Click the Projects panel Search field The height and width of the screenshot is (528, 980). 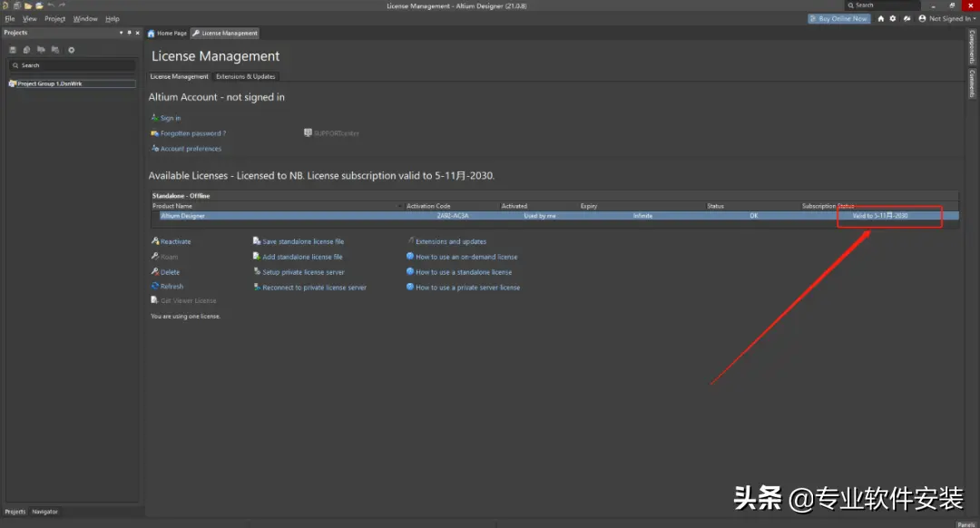72,65
